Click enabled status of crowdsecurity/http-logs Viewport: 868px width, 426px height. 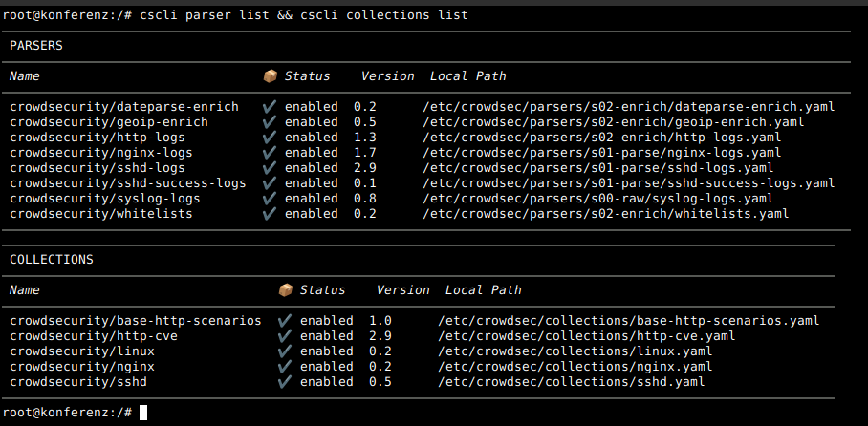[311, 138]
